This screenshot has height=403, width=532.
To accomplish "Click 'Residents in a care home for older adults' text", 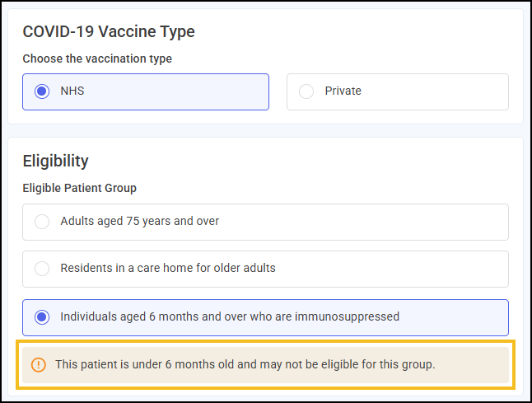I will pos(167,269).
